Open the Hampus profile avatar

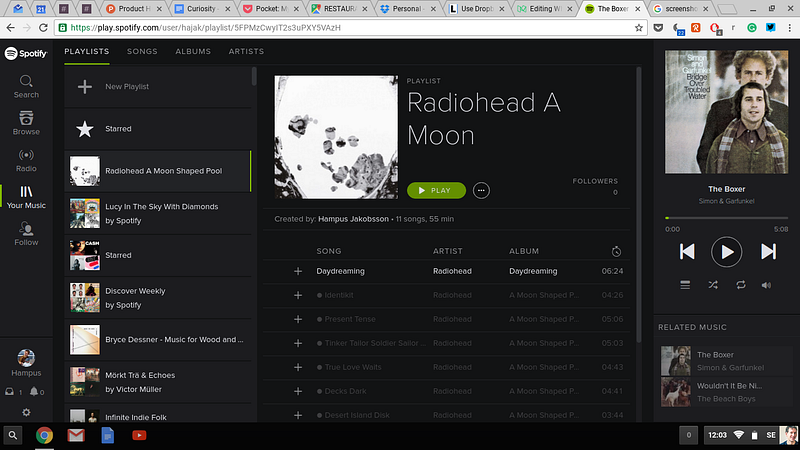click(26, 358)
